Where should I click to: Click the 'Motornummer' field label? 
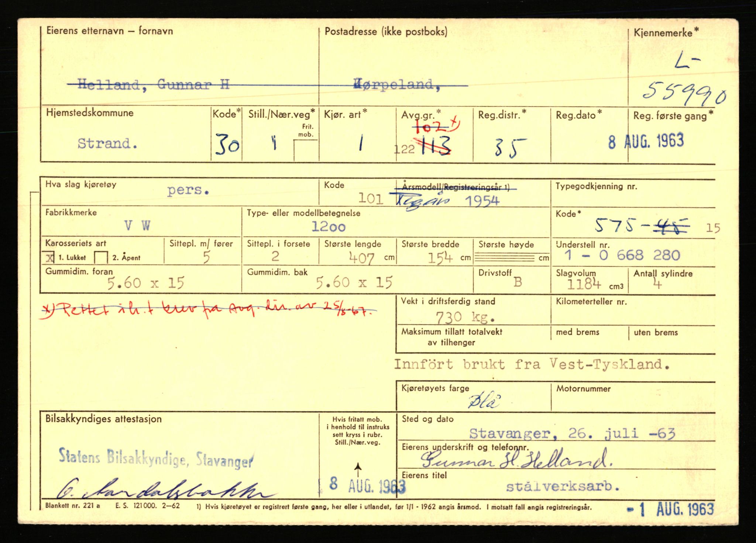click(x=583, y=388)
